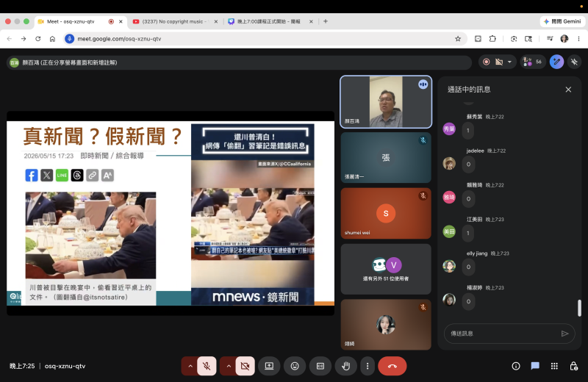This screenshot has width=588, height=382.
Task: Click the unpin button in top bar
Action: click(x=575, y=62)
